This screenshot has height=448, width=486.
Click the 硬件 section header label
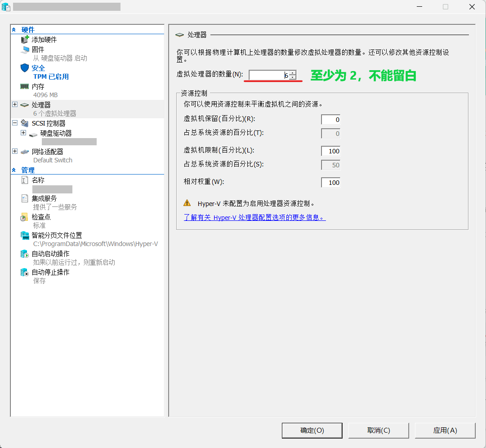(28, 30)
